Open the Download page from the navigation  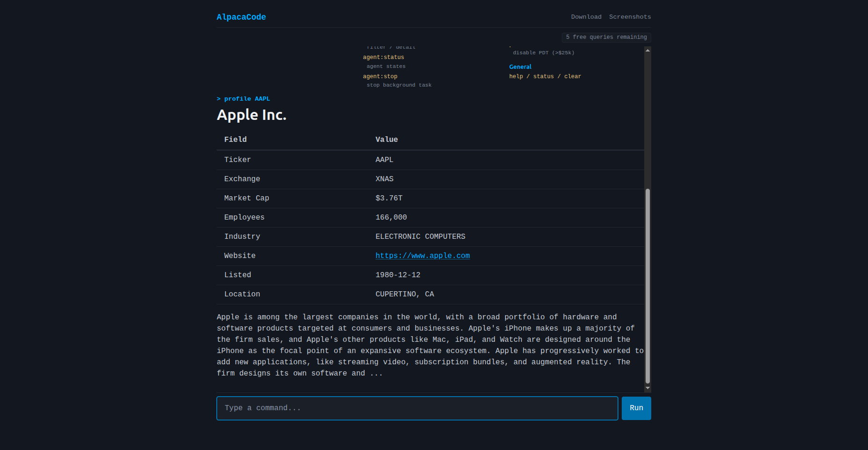coord(586,17)
